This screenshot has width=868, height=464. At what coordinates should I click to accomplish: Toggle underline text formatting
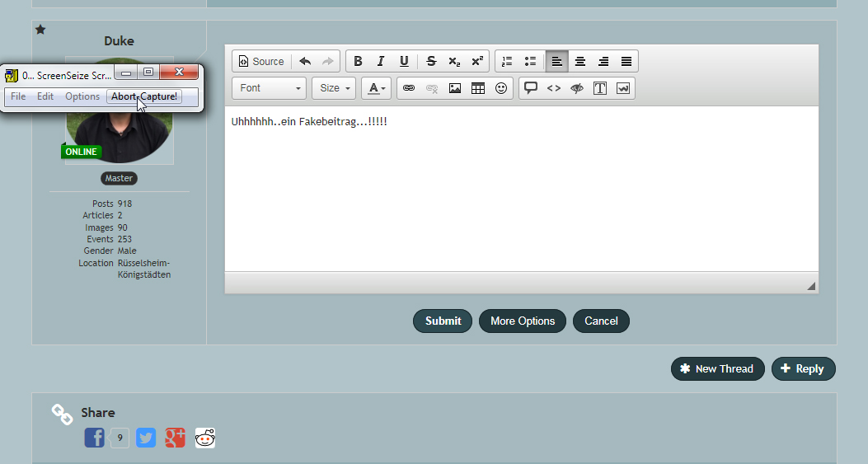(404, 62)
